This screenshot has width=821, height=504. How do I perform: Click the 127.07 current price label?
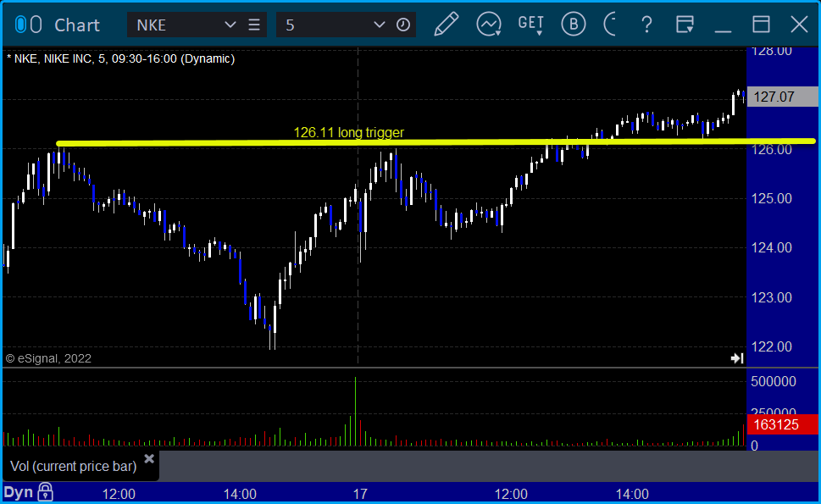pyautogui.click(x=782, y=97)
